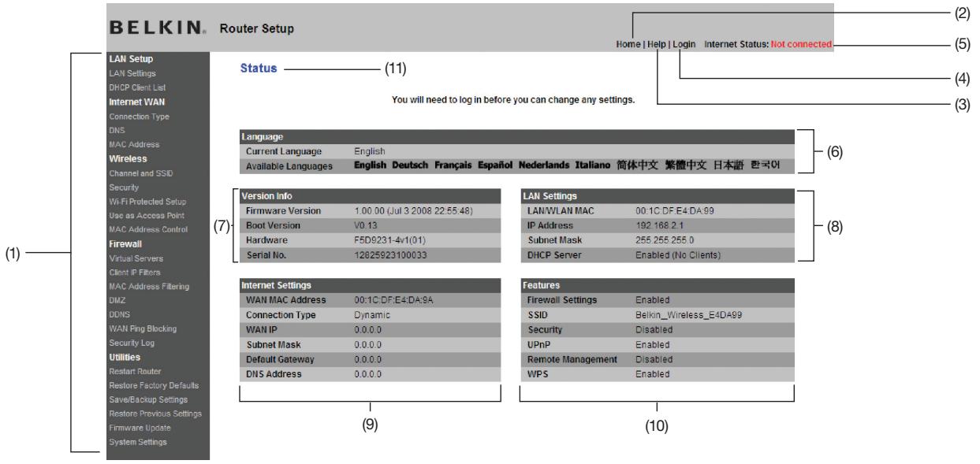Open Restore Factory Defaults page
Screen dimensions: 980x464
pos(155,384)
